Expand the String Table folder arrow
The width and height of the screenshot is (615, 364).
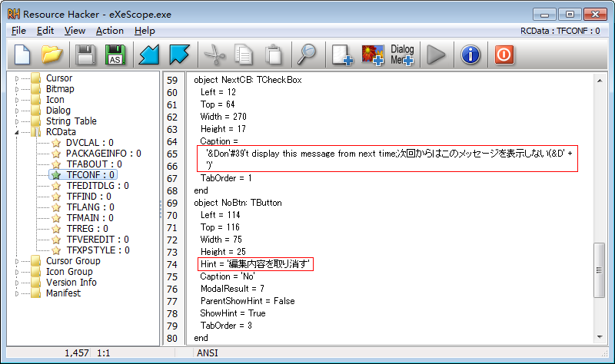click(16, 122)
